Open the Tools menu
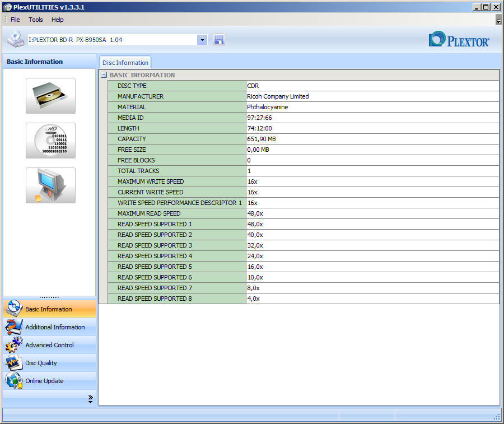The width and height of the screenshot is (504, 424). (x=36, y=20)
